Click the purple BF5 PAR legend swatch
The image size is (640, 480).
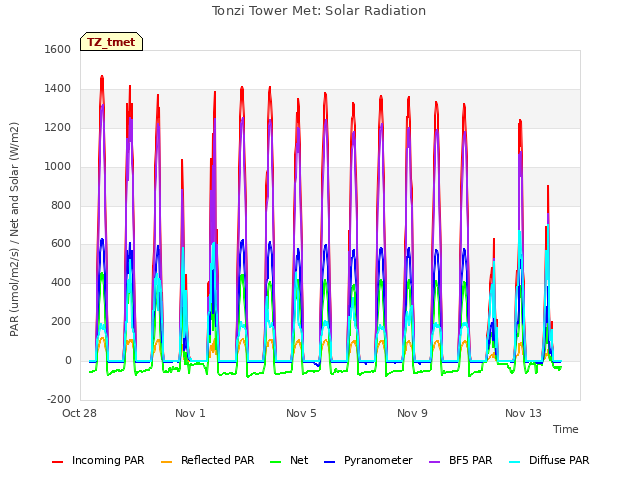point(435,462)
